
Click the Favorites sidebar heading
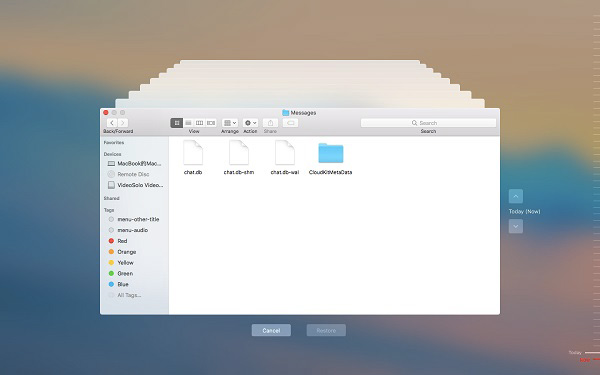[x=114, y=142]
